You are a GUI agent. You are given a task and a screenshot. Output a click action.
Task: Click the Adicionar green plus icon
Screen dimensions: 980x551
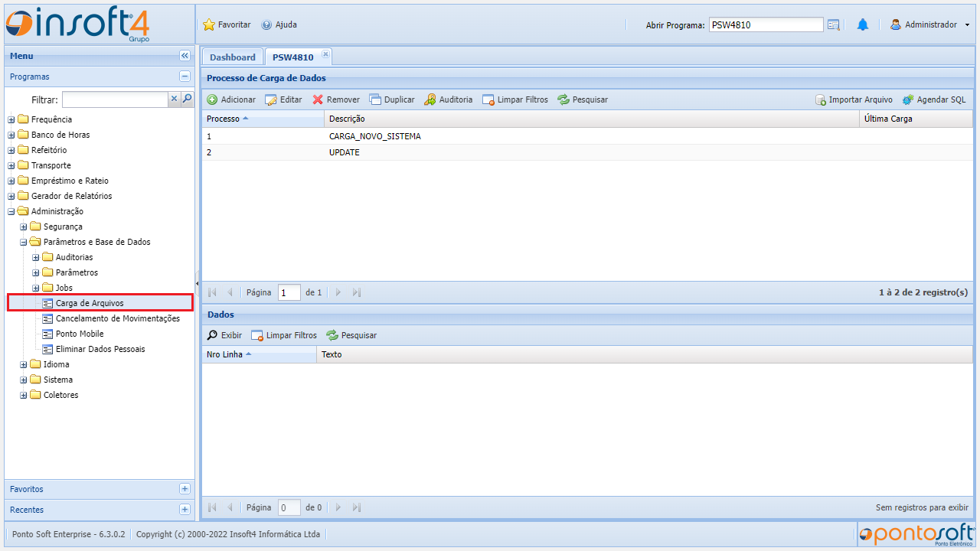click(x=212, y=99)
